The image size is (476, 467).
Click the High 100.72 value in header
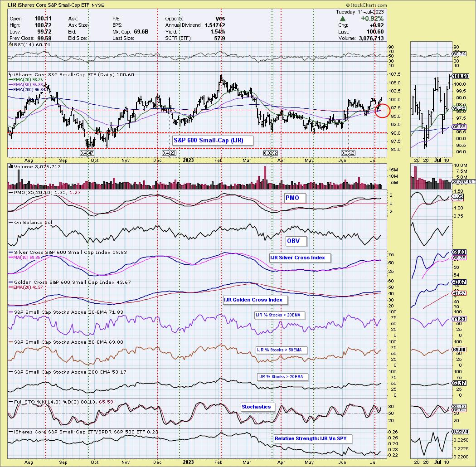click(43, 25)
